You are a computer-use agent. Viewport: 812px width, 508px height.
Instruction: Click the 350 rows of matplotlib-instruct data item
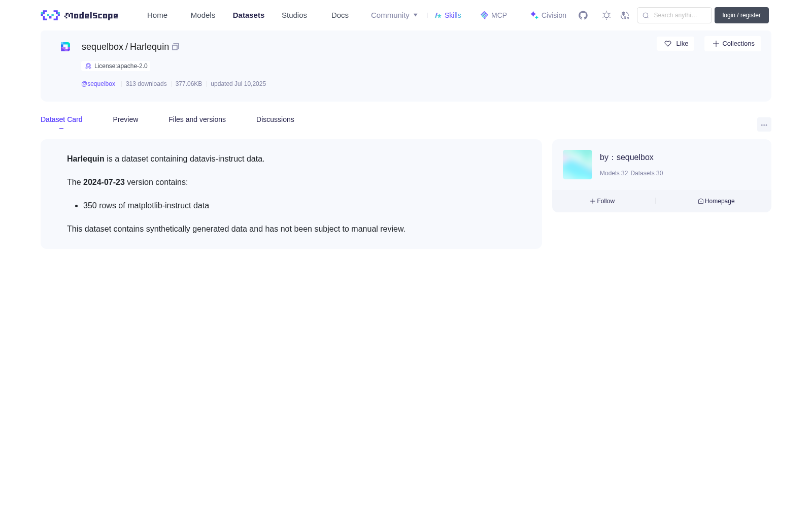coord(146,206)
